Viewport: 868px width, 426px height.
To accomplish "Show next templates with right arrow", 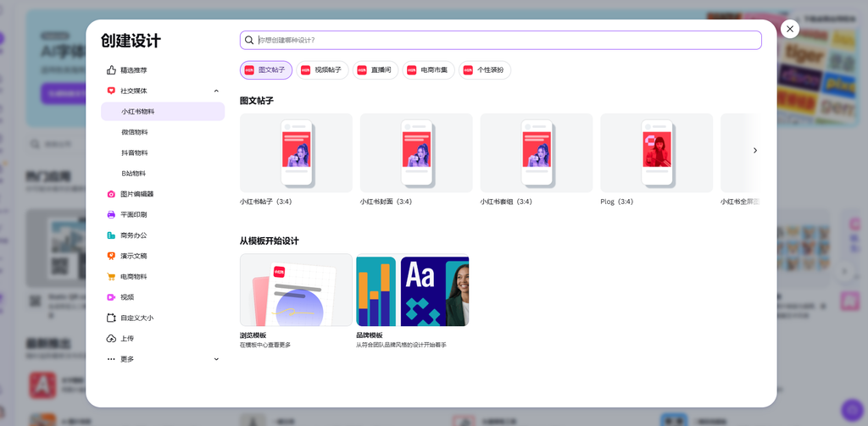I will pyautogui.click(x=755, y=151).
